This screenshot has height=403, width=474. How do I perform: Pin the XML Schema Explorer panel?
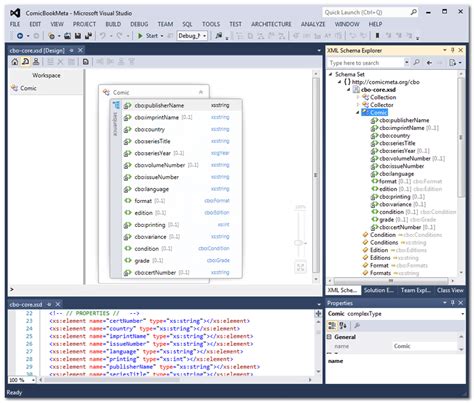453,50
